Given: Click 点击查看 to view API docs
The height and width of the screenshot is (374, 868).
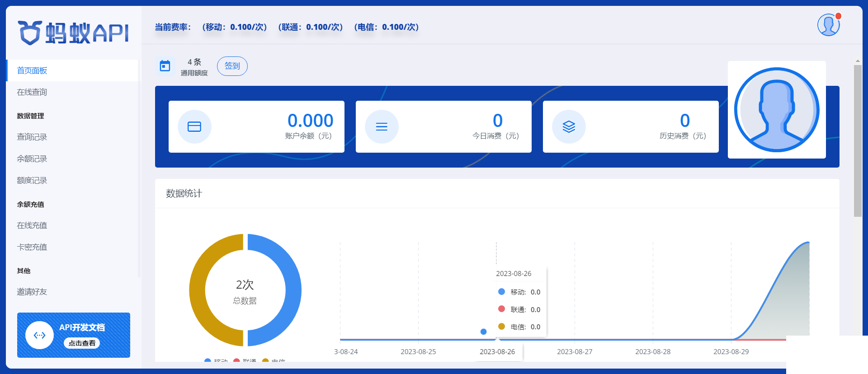Looking at the screenshot, I should pyautogui.click(x=82, y=343).
